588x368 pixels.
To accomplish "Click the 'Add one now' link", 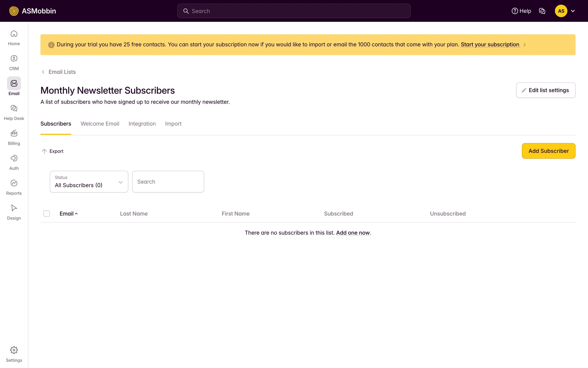I will 353,233.
